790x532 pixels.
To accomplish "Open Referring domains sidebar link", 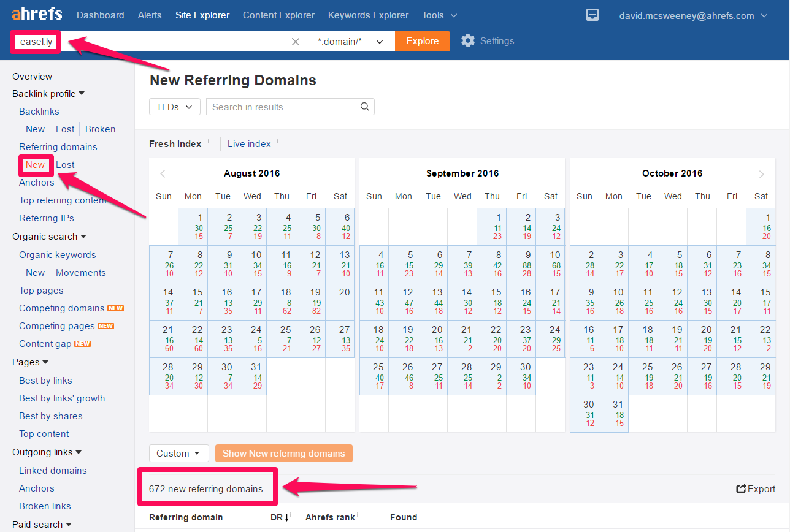I will click(x=58, y=147).
